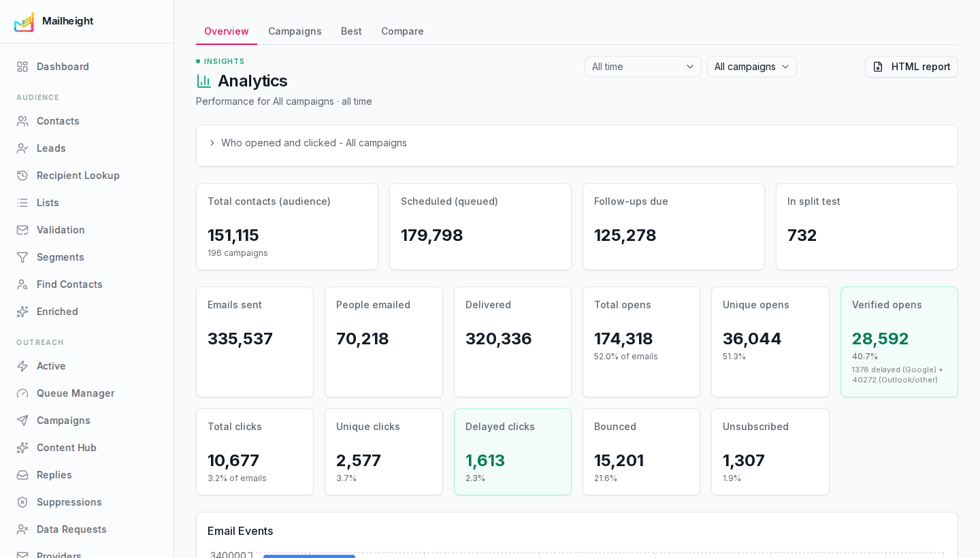980x558 pixels.
Task: Click the HTML report download icon
Action: pos(878,67)
